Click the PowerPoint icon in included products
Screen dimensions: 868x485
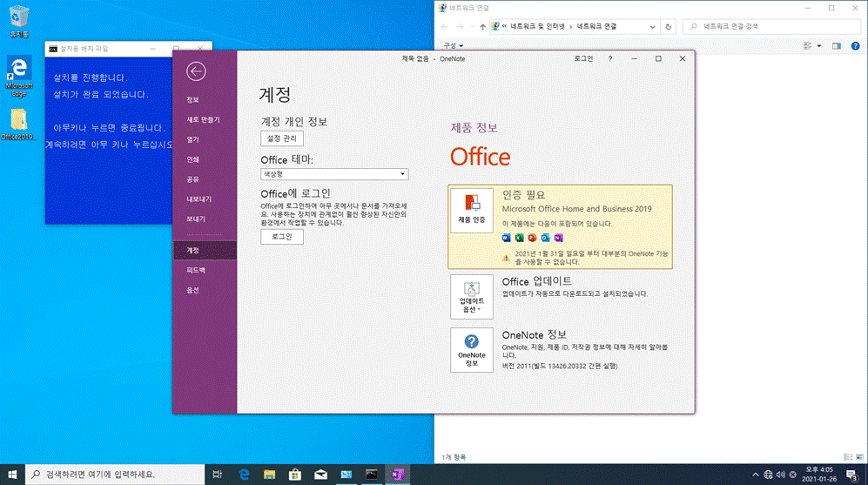click(532, 238)
